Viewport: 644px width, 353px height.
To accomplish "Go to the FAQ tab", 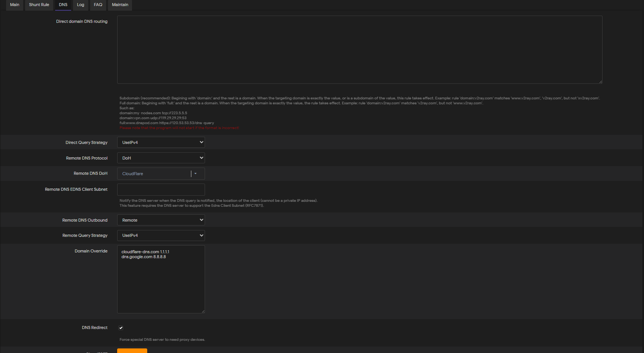I will [98, 5].
